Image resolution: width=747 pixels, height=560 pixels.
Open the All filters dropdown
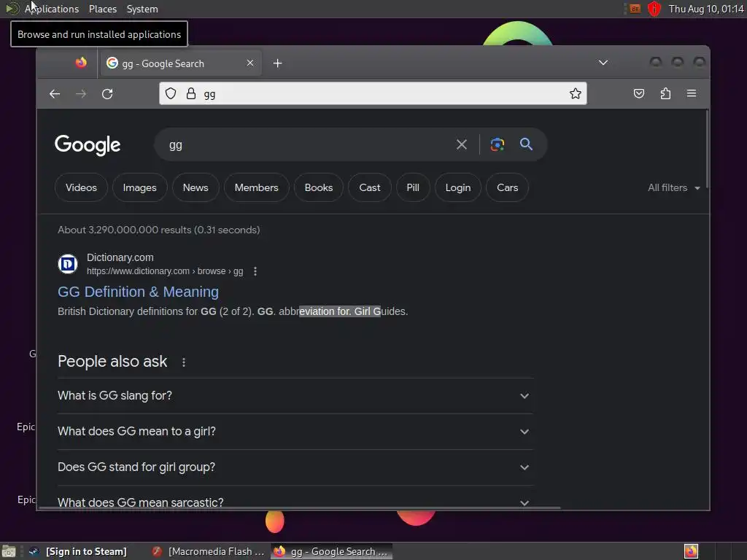[x=673, y=187]
